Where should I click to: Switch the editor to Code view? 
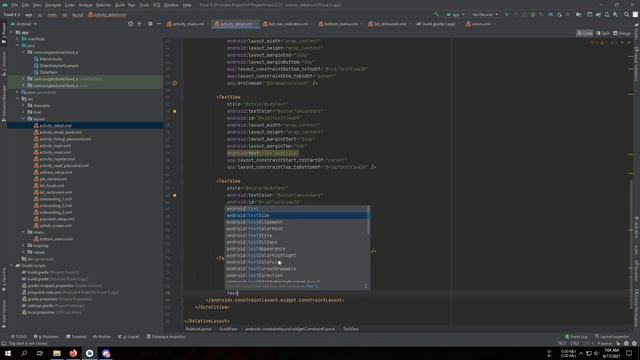pos(585,33)
